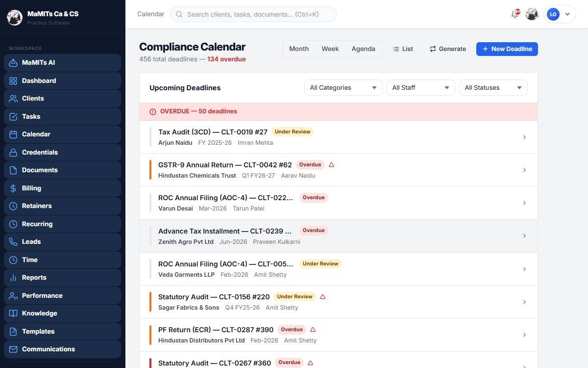Click the Generate button
Viewport: 588px width, 368px height.
448,49
